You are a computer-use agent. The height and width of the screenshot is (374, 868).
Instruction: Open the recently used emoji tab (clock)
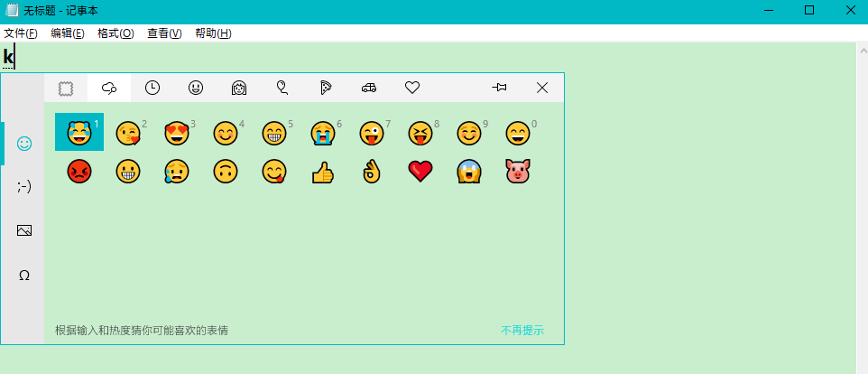coord(152,88)
